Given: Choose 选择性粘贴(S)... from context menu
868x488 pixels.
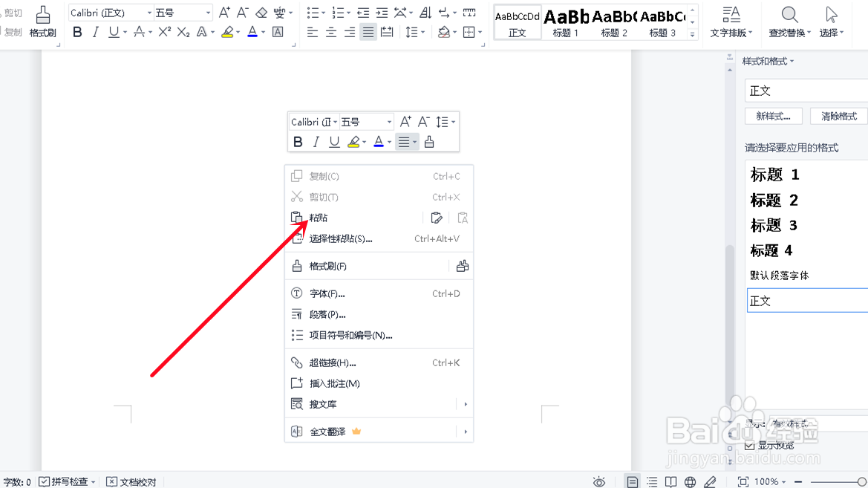Looking at the screenshot, I should [x=379, y=238].
